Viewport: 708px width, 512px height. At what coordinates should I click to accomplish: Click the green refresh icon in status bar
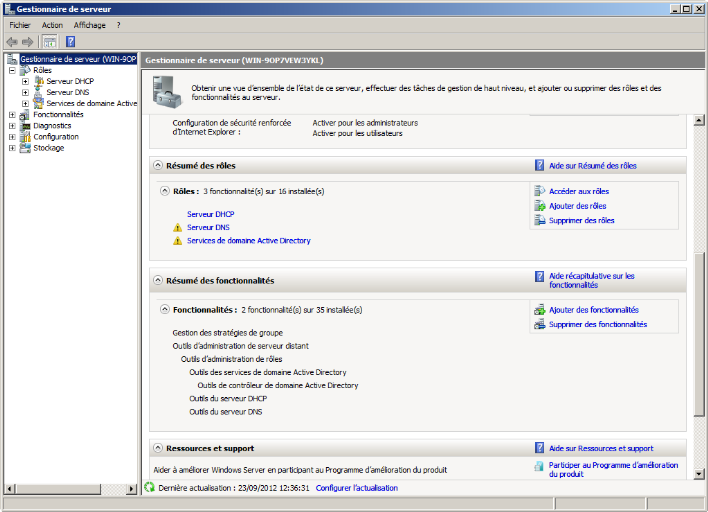pyautogui.click(x=150, y=488)
